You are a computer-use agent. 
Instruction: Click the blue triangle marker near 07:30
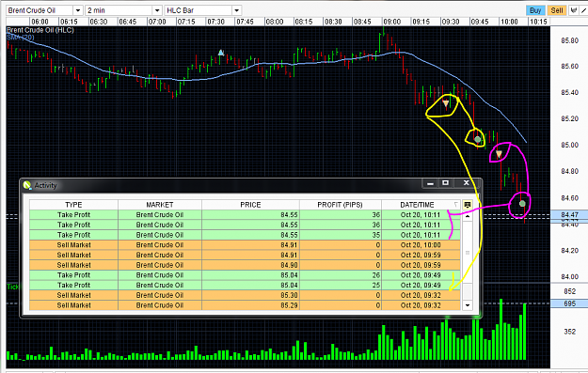[x=221, y=53]
